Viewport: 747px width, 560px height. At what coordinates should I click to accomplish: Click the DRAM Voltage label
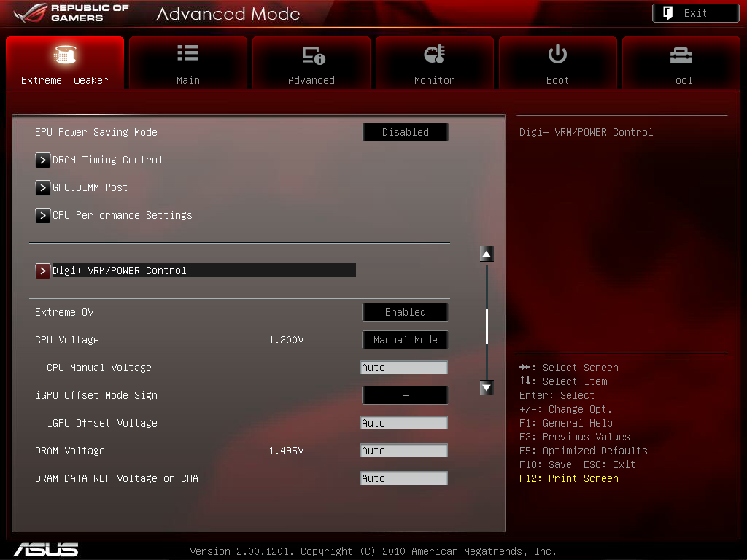tap(70, 451)
